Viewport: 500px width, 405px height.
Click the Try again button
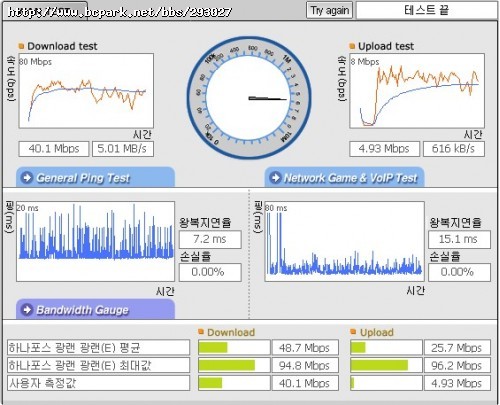point(329,10)
